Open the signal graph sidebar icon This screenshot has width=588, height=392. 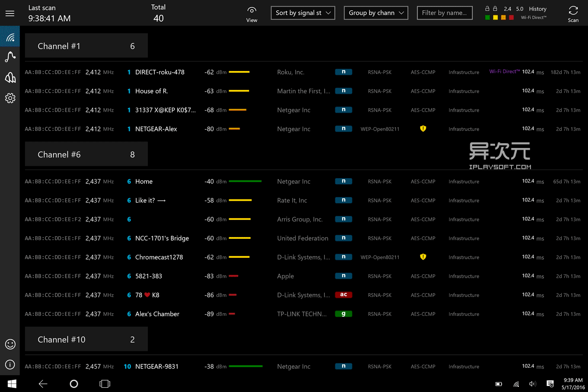click(x=10, y=57)
